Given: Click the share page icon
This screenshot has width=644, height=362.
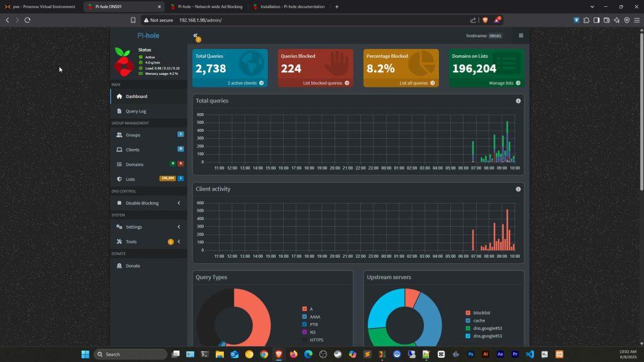Looking at the screenshot, I should (x=473, y=19).
